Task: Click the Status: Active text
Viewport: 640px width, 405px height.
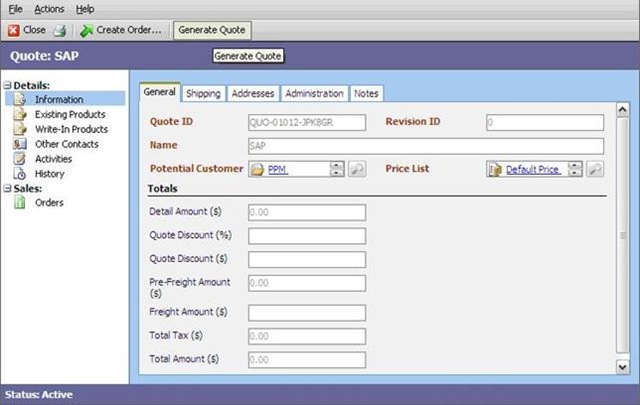Action: point(39,395)
